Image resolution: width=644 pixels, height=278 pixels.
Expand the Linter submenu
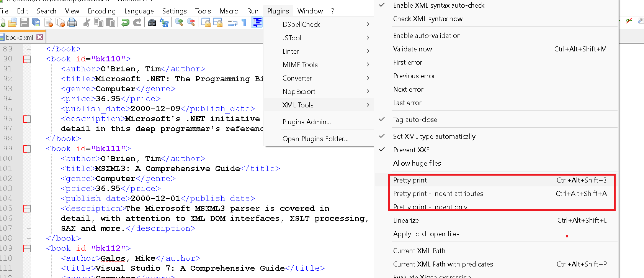tap(319, 51)
